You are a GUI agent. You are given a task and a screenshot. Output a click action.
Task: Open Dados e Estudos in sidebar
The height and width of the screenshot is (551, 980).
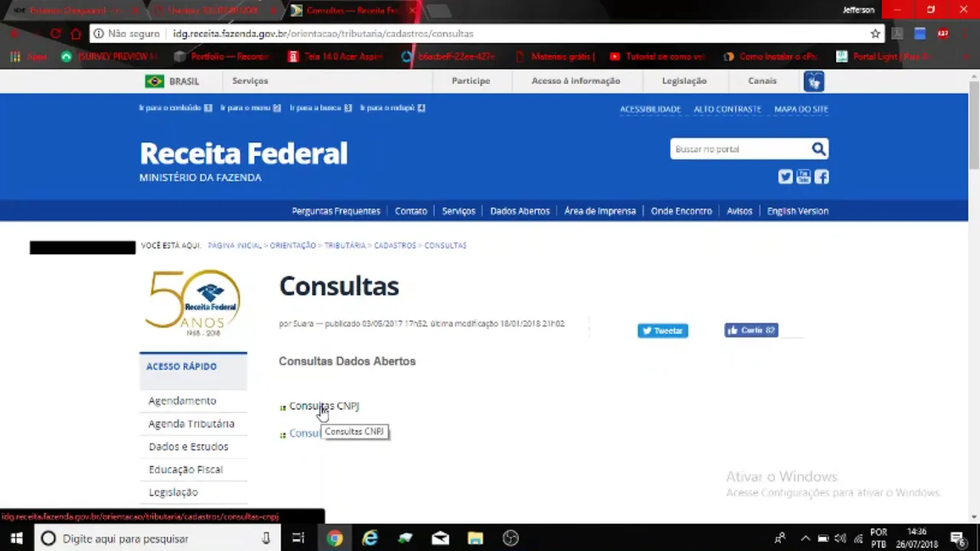188,447
